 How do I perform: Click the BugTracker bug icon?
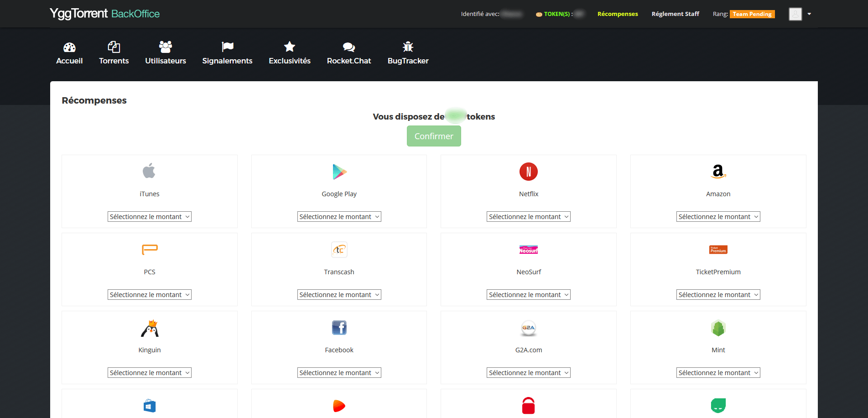point(408,47)
